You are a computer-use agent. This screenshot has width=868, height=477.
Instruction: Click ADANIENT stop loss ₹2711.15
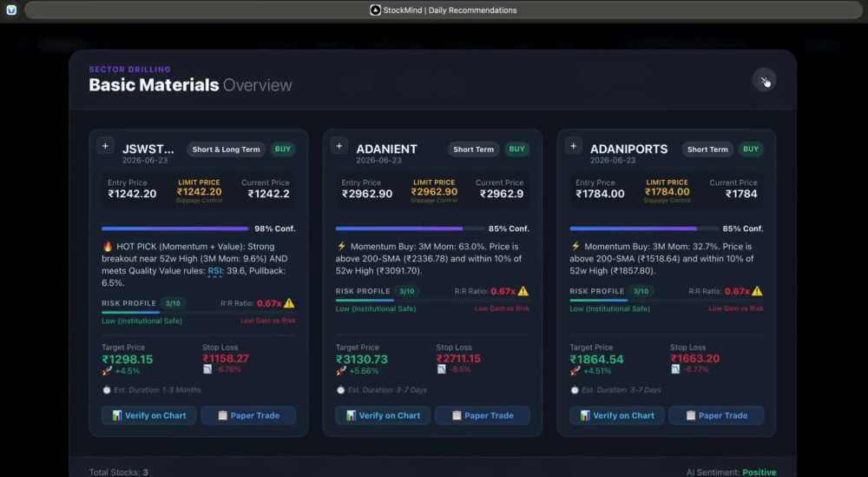click(x=458, y=359)
